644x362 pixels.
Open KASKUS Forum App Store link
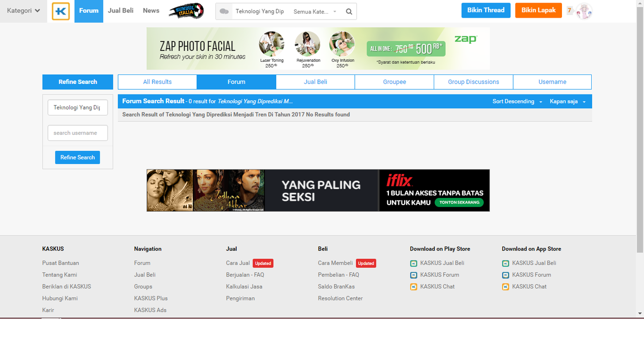point(531,275)
